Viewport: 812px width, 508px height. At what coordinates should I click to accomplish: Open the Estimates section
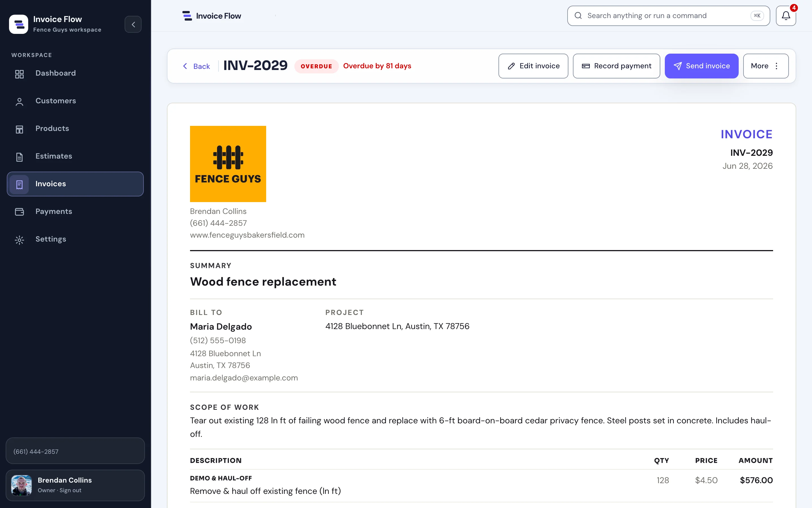[75, 156]
